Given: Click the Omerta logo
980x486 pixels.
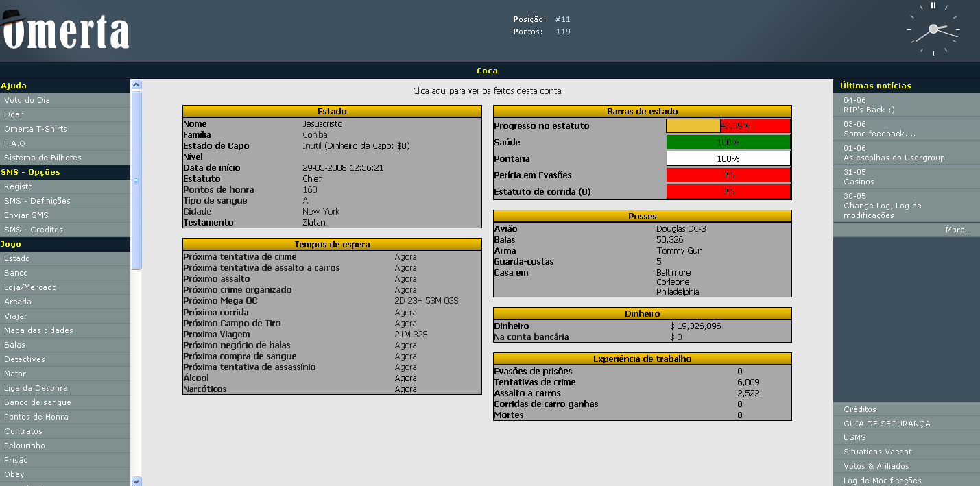Looking at the screenshot, I should click(65, 31).
